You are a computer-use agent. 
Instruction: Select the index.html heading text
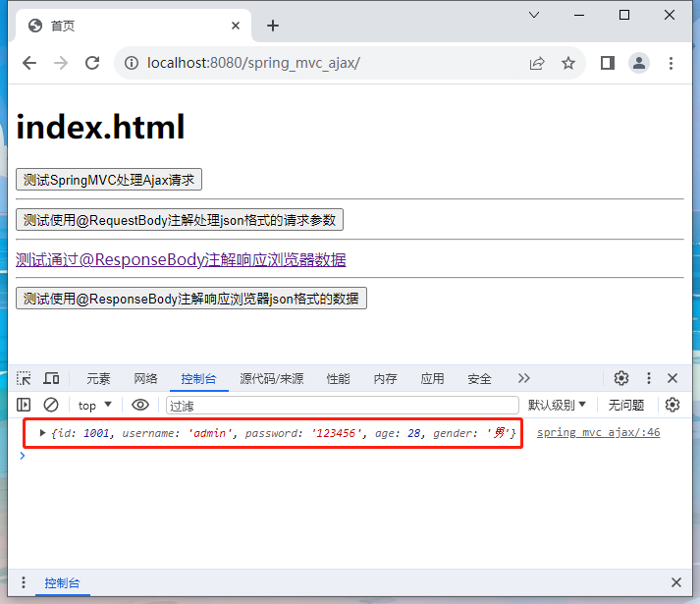point(100,127)
